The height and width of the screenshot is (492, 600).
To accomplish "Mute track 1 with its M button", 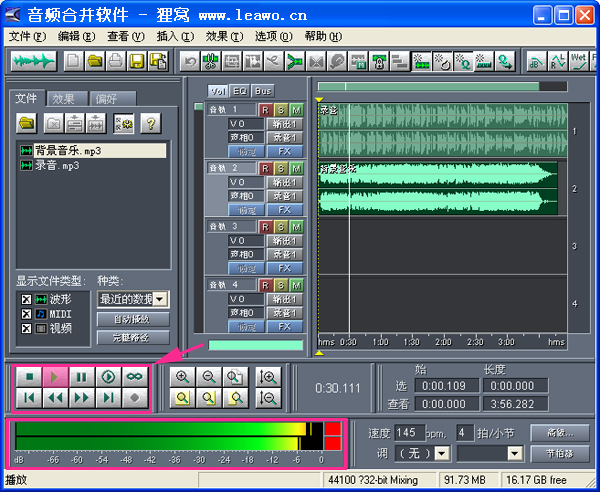I will coord(296,111).
